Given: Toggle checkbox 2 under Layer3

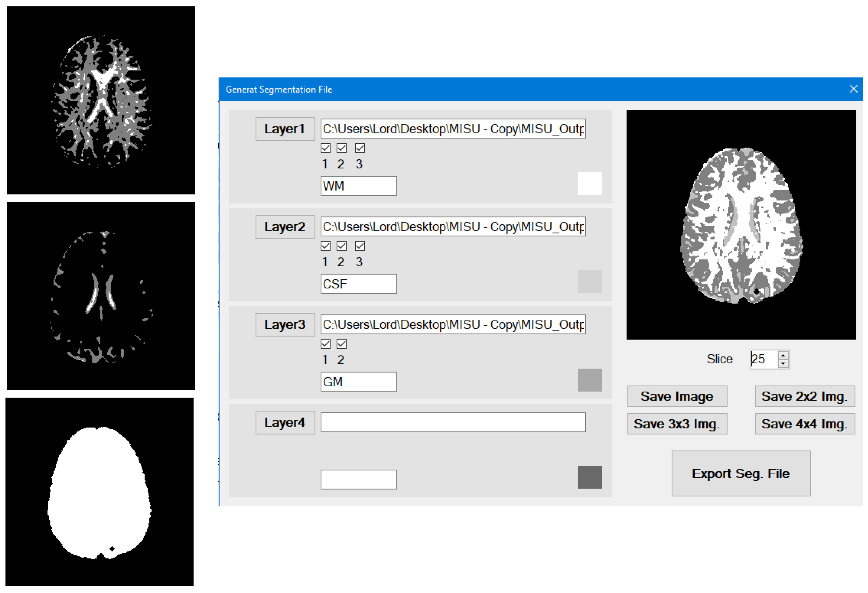Looking at the screenshot, I should coord(341,344).
